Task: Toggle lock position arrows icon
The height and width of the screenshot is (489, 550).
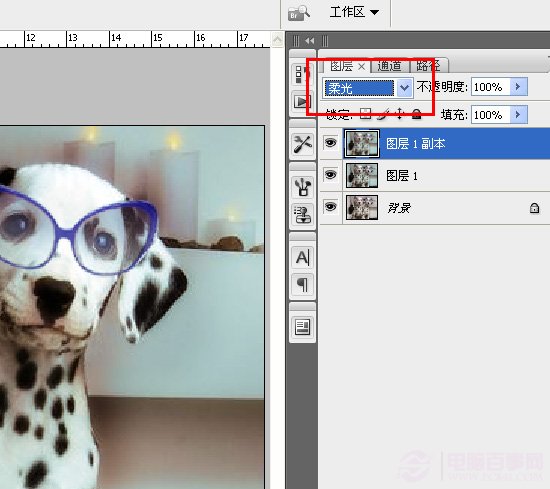Action: click(400, 114)
